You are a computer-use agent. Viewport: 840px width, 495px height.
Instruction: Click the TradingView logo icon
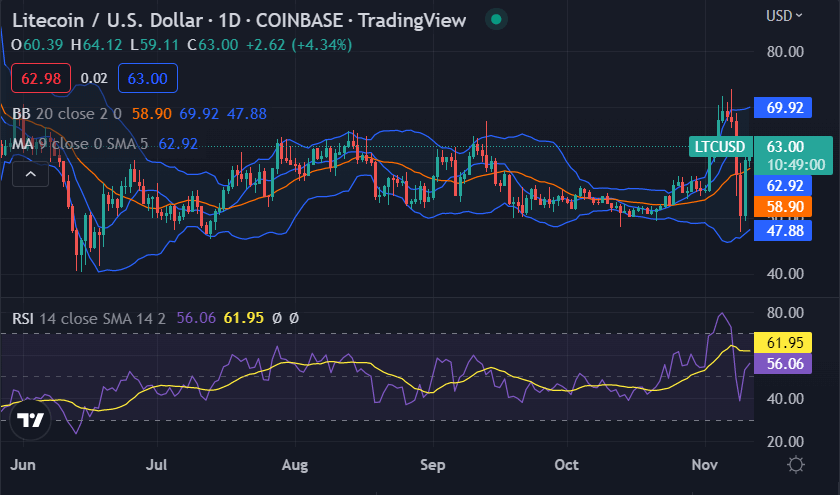pyautogui.click(x=31, y=419)
